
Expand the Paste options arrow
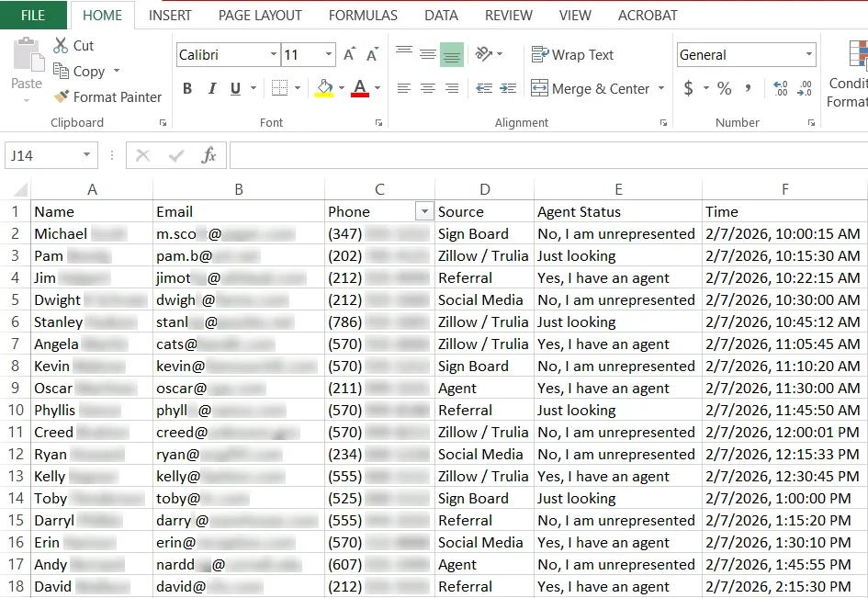(26, 101)
